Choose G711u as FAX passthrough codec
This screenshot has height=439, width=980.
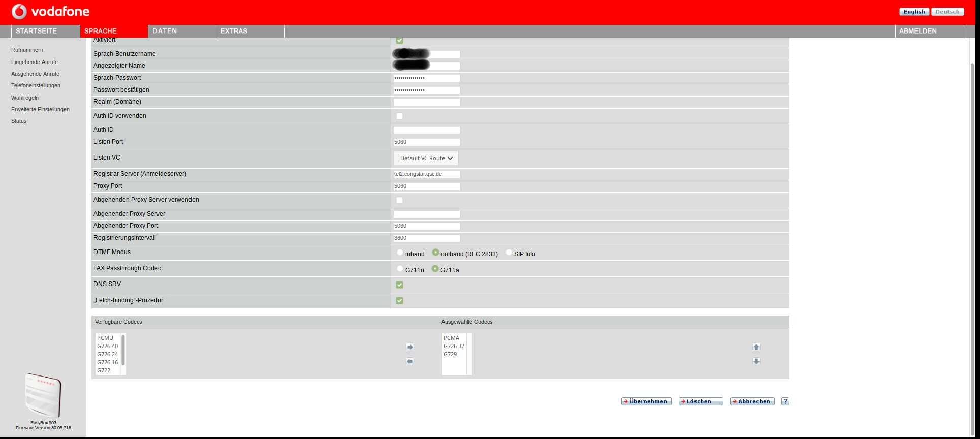400,269
